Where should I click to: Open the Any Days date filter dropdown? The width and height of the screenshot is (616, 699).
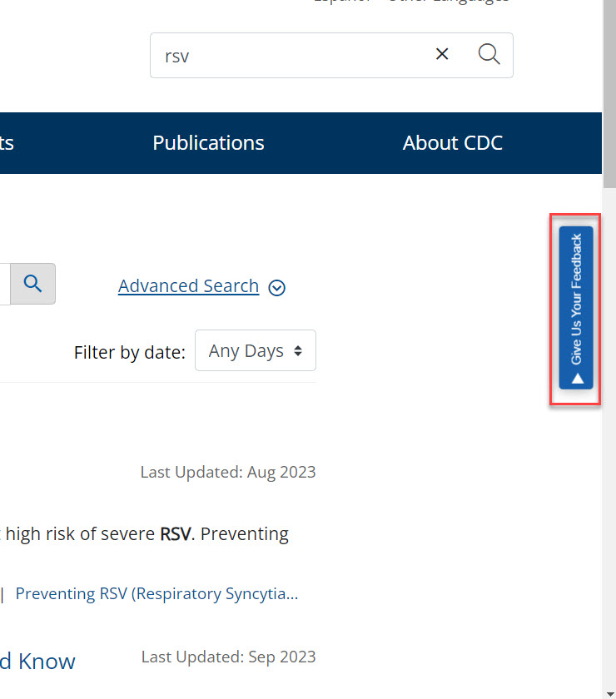coord(256,350)
